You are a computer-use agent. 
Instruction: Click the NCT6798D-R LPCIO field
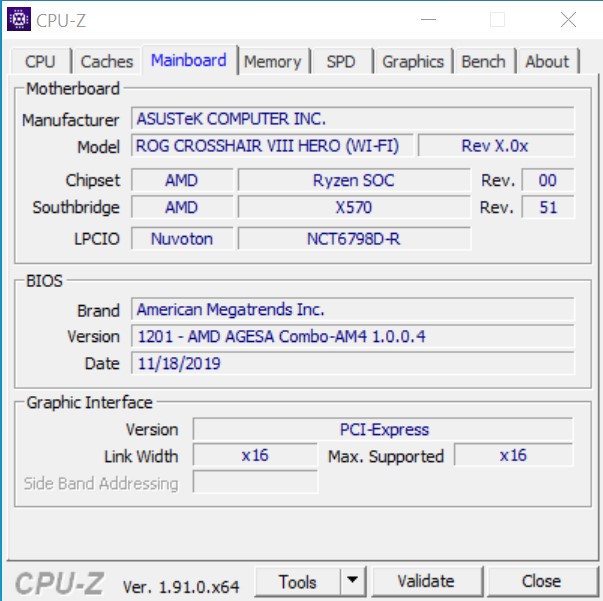[354, 238]
